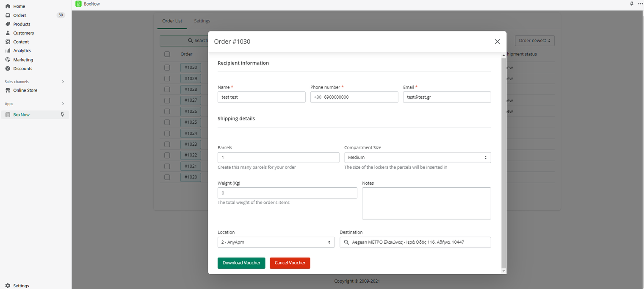
Task: Click the Home icon in sidebar
Action: (x=8, y=6)
